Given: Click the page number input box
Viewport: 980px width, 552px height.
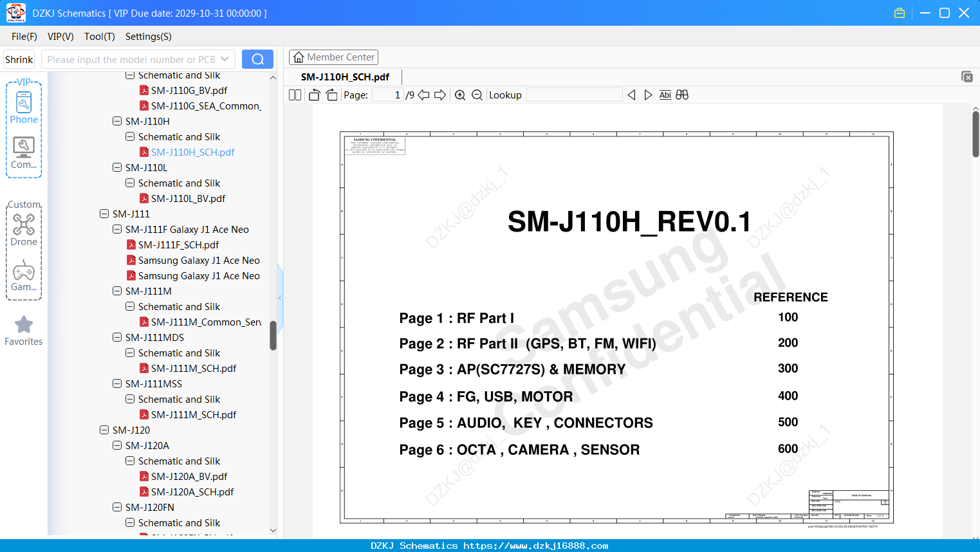Looking at the screenshot, I should click(387, 95).
